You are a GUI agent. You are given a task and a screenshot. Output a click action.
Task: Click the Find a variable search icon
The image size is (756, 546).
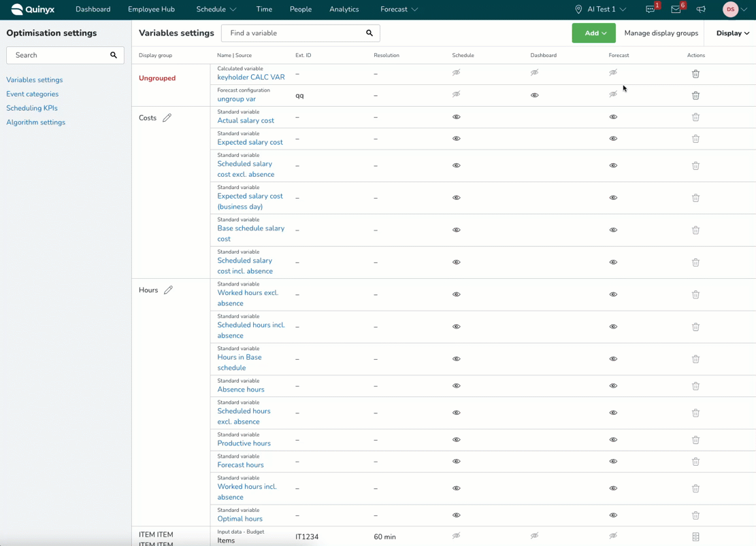coord(369,33)
